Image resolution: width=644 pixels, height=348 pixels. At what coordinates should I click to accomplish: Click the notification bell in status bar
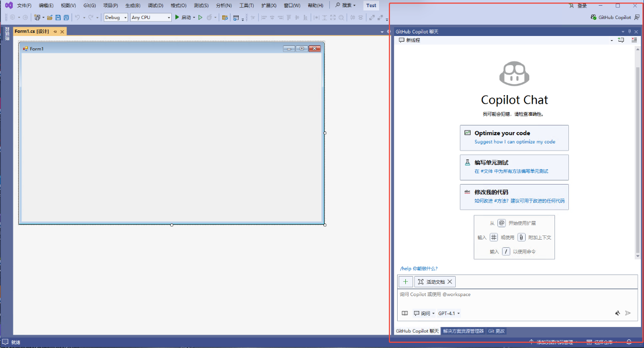pos(629,342)
